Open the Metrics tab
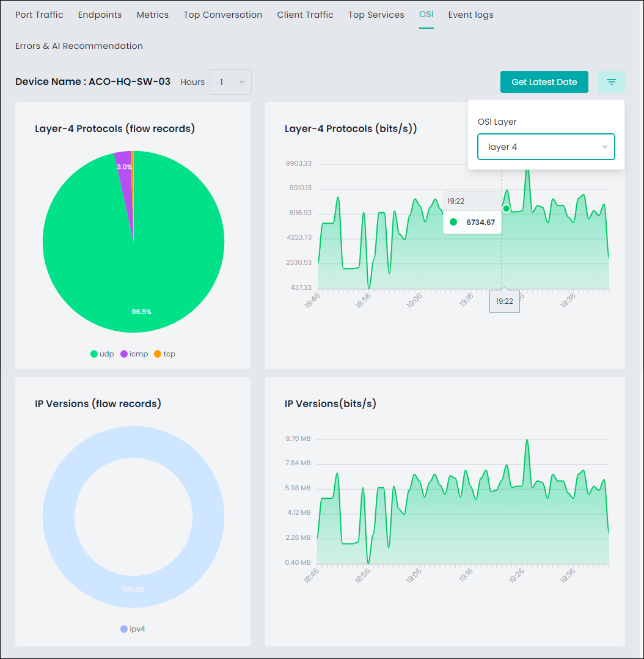 click(153, 15)
